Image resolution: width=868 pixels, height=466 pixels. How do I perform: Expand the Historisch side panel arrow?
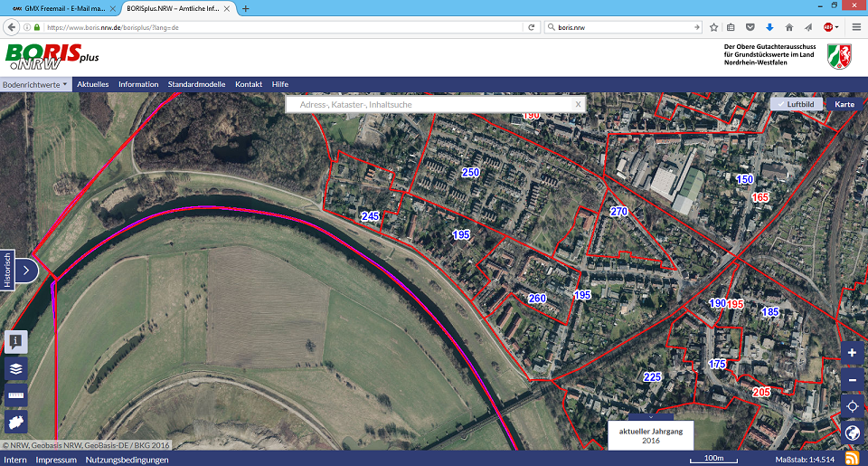[x=26, y=269]
